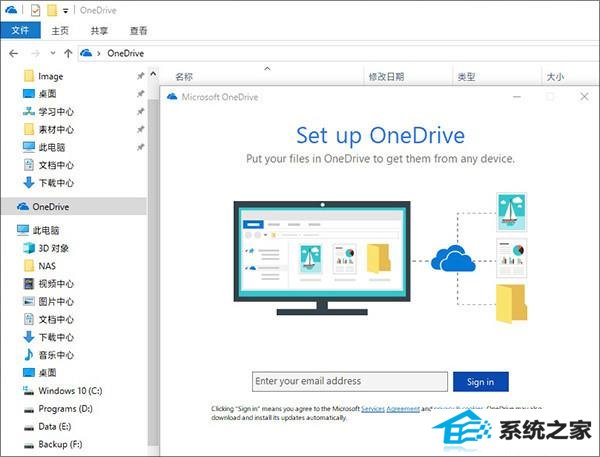Select quick access 桌面 with pin
Image resolution: width=600 pixels, height=457 pixels.
(47, 94)
